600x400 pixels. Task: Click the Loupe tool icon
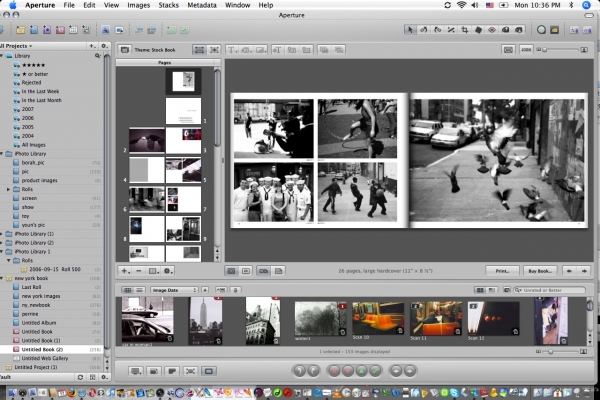(x=541, y=30)
